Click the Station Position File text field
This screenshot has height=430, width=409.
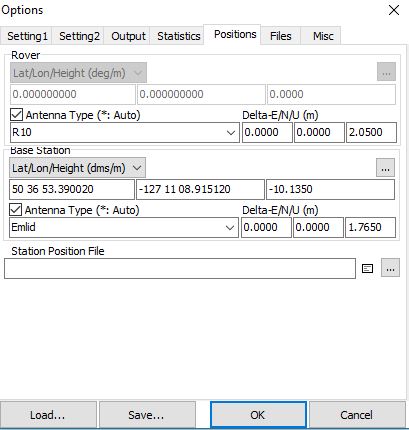[180, 268]
